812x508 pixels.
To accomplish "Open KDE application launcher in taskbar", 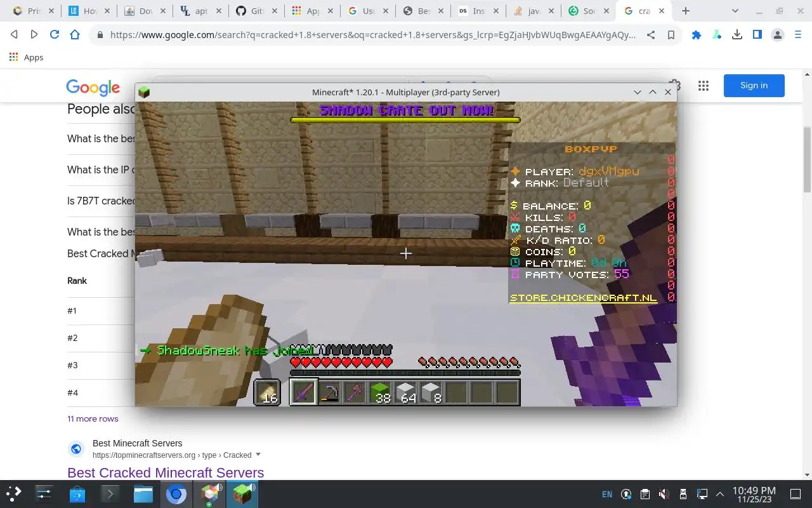I will click(x=14, y=493).
